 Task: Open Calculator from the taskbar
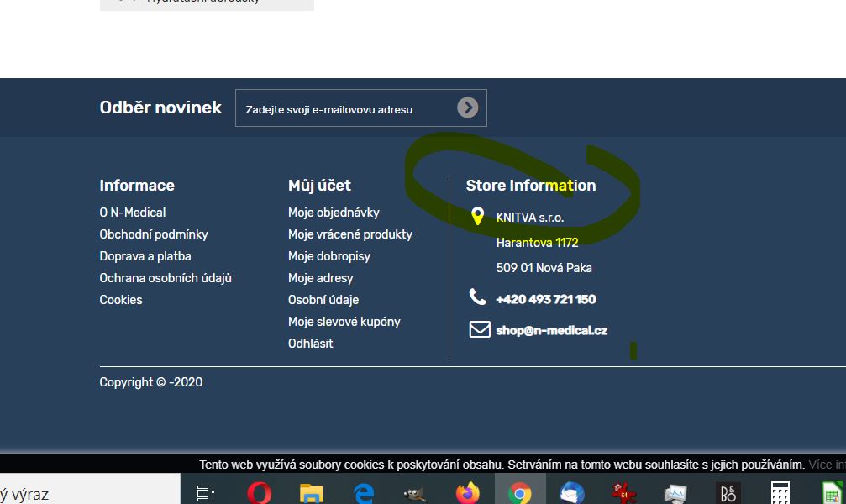pos(780,492)
